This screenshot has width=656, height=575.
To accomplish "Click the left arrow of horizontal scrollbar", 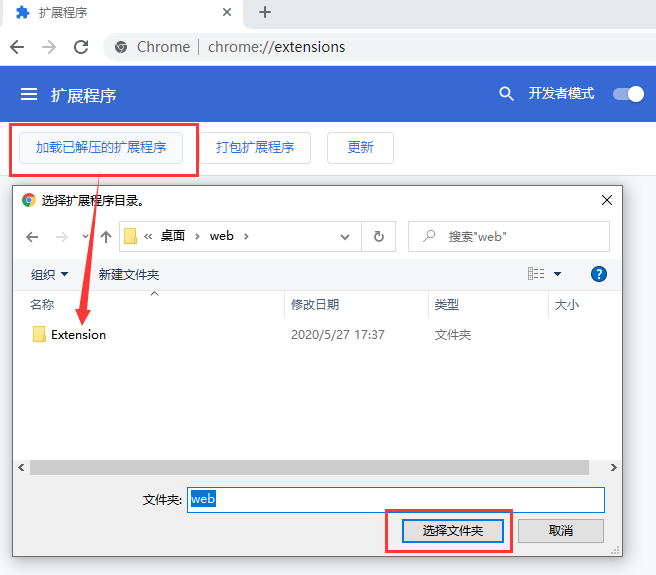I will [x=21, y=467].
